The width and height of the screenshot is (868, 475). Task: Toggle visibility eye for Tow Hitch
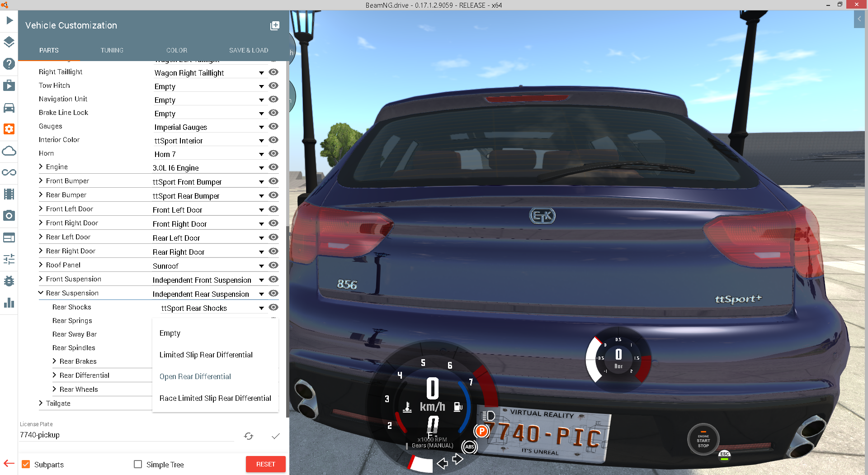[274, 85]
